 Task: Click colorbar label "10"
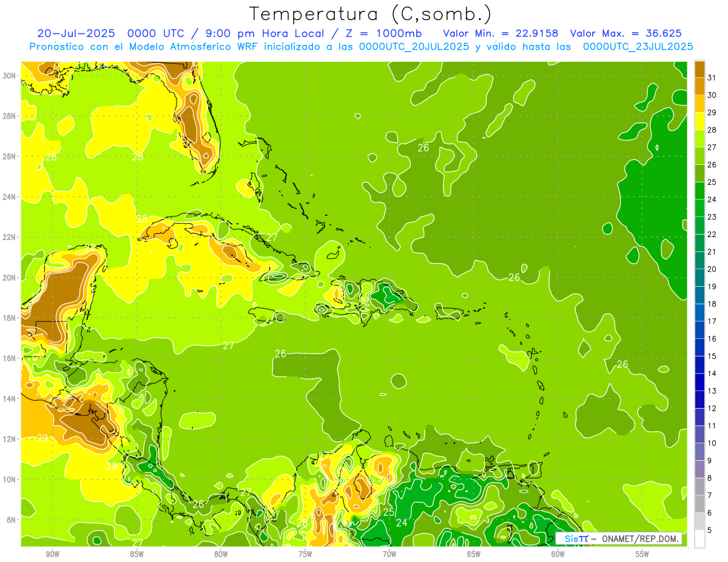712,443
